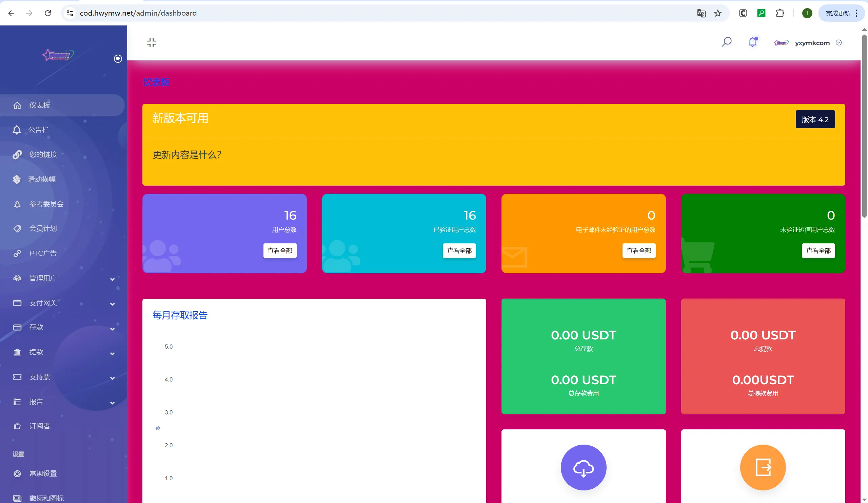Viewport: 868px width, 503px height.
Task: Bookmark this page with the star icon
Action: (717, 13)
